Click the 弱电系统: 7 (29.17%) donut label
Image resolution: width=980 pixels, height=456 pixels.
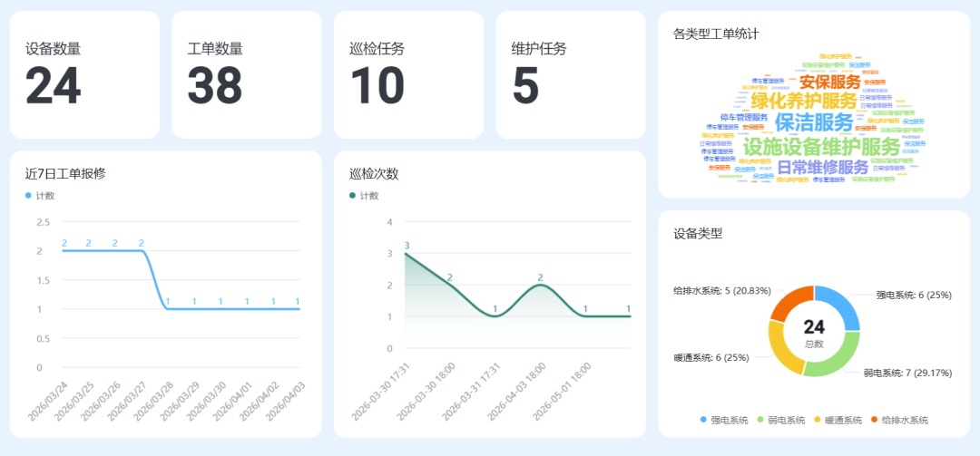(x=908, y=373)
